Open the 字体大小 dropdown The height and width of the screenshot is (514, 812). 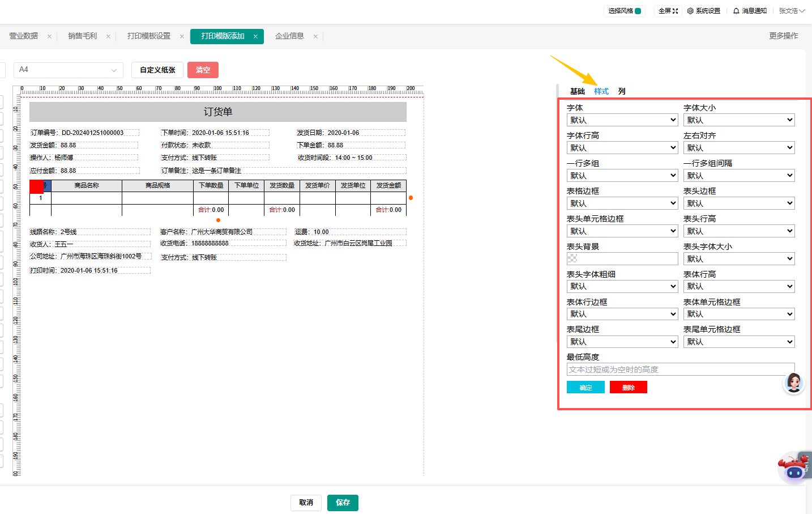pos(739,120)
